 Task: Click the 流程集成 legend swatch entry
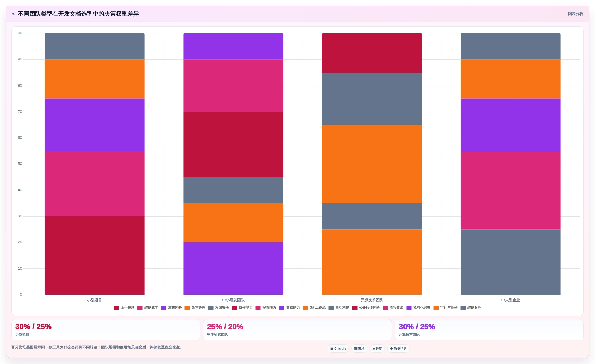pos(393,308)
